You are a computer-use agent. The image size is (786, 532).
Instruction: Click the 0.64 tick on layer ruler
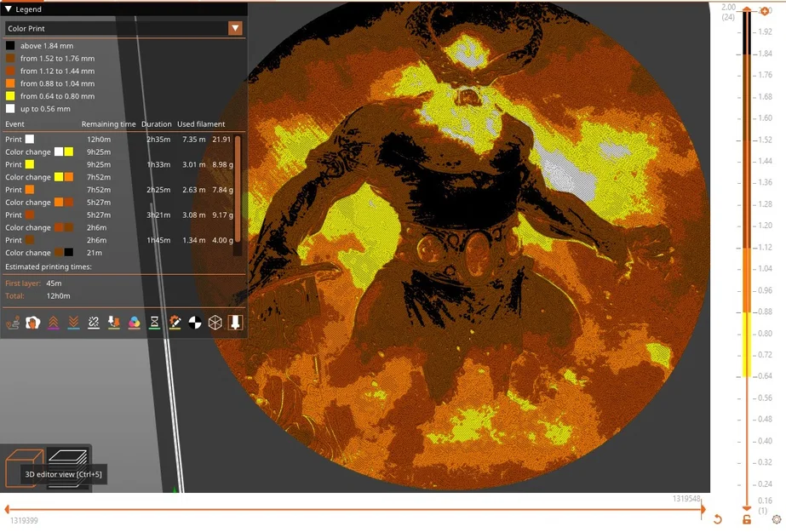(765, 376)
